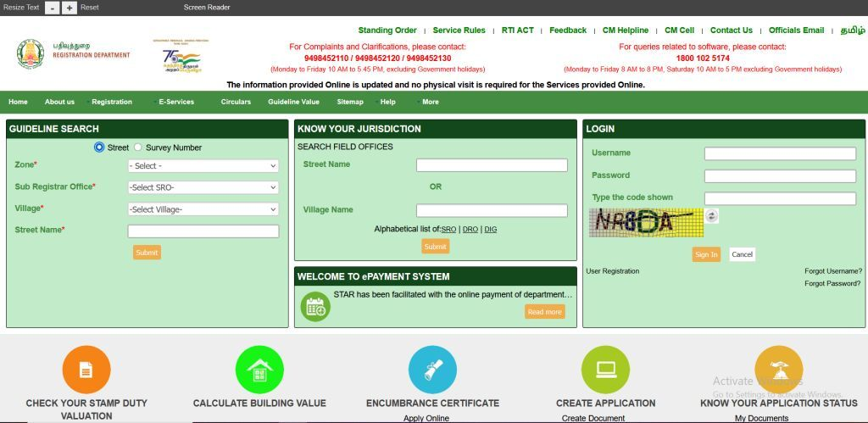The width and height of the screenshot is (868, 423).
Task: Select the Street radio button
Action: 99,147
